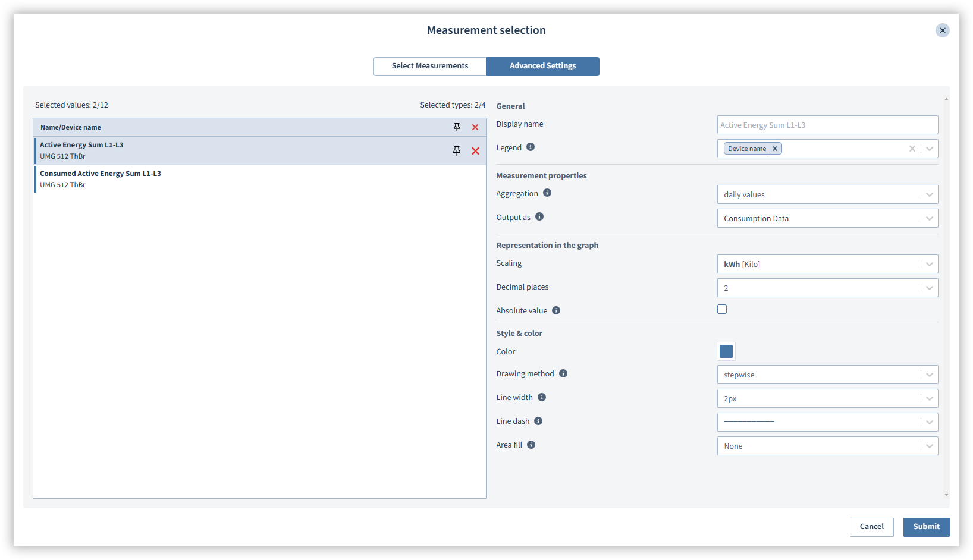Open the Advanced Settings tab

(x=542, y=66)
